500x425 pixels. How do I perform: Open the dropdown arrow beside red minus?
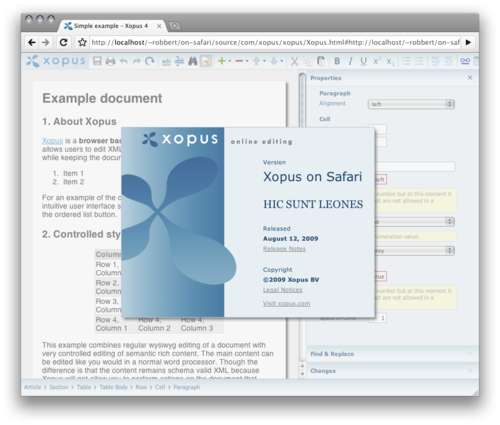pyautogui.click(x=247, y=61)
